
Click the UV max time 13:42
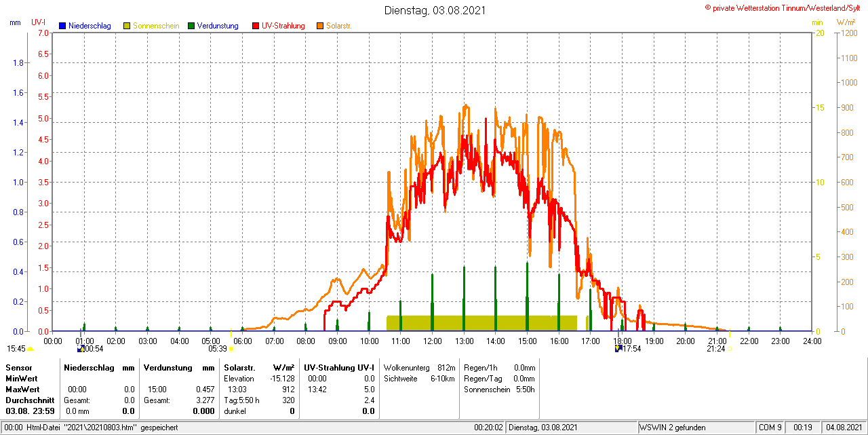point(317,389)
